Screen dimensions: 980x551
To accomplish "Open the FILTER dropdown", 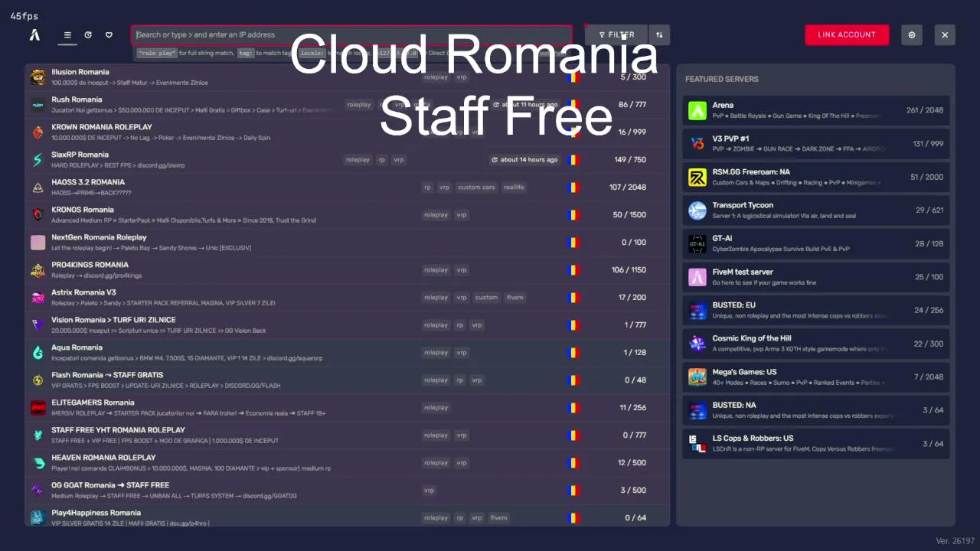I will [x=616, y=34].
